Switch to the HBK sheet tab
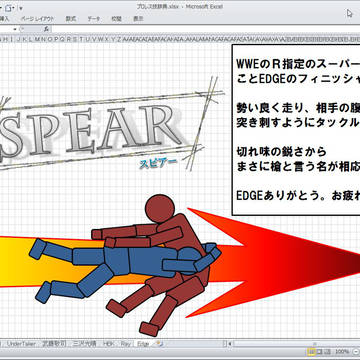The width and height of the screenshot is (360, 360). tap(108, 344)
